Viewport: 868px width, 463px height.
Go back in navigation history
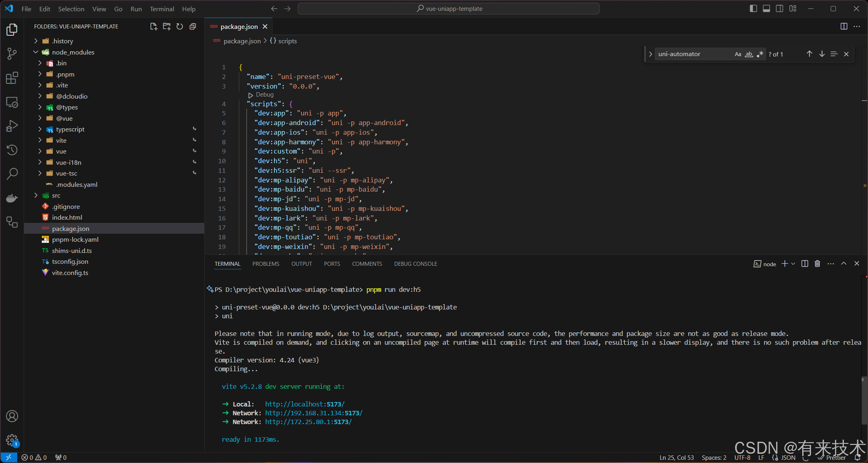[274, 9]
